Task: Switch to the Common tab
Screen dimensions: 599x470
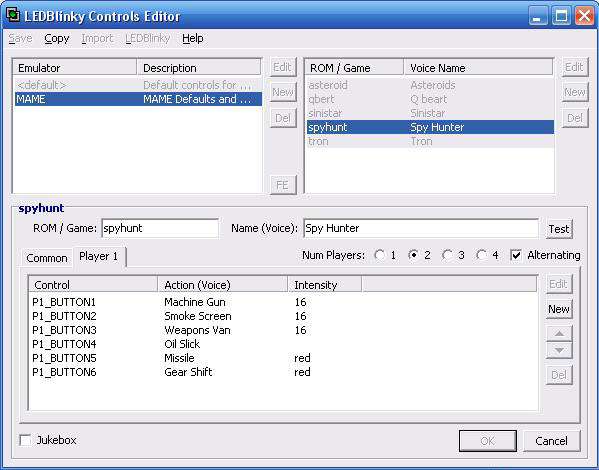Action: pos(47,258)
